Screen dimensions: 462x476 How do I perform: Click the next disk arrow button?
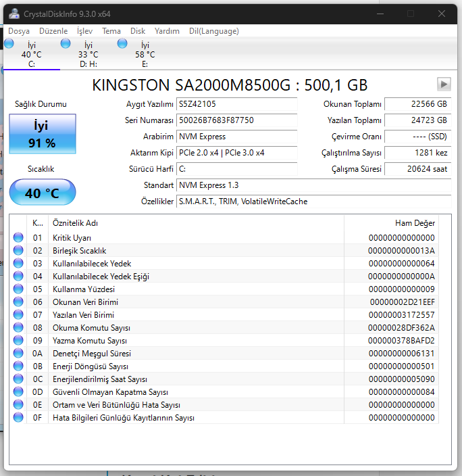(x=444, y=84)
